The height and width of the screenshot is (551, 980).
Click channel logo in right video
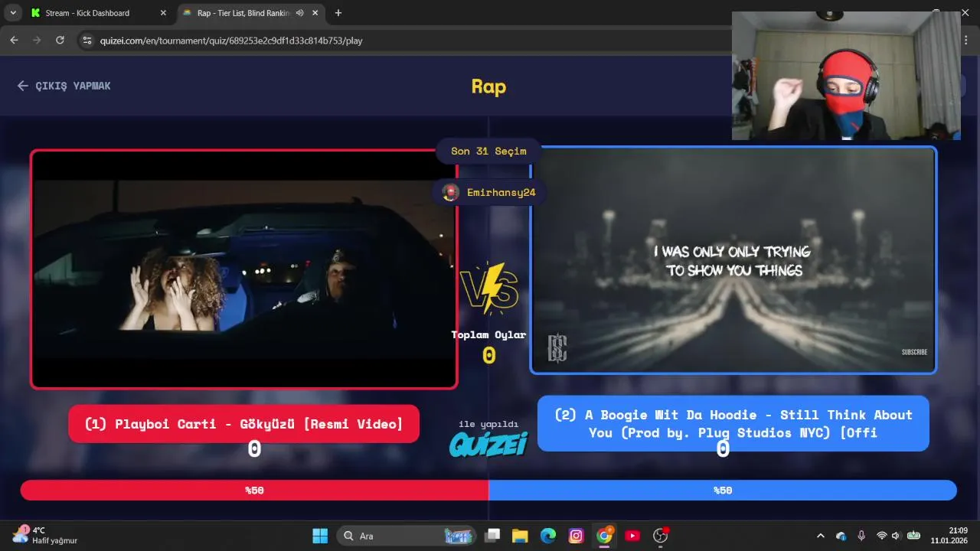[557, 348]
